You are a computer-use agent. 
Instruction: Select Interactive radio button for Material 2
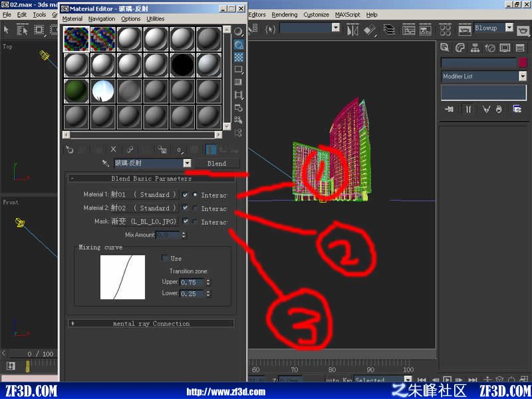tap(195, 208)
